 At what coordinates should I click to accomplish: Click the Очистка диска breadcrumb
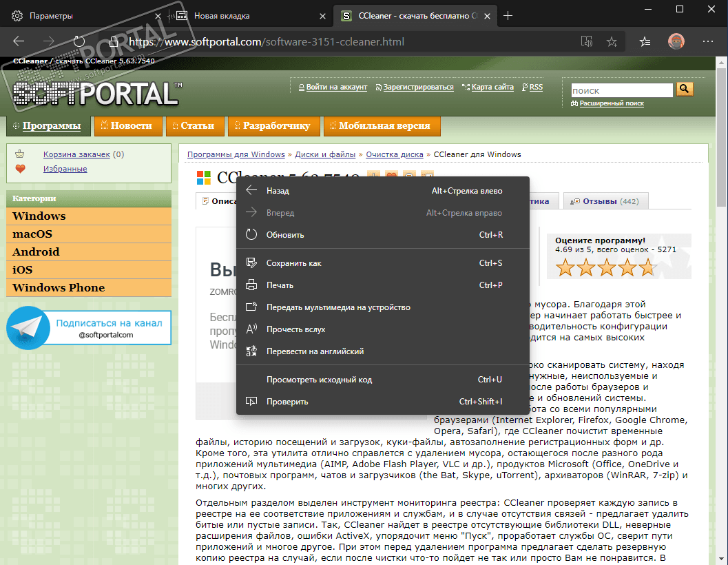point(395,154)
